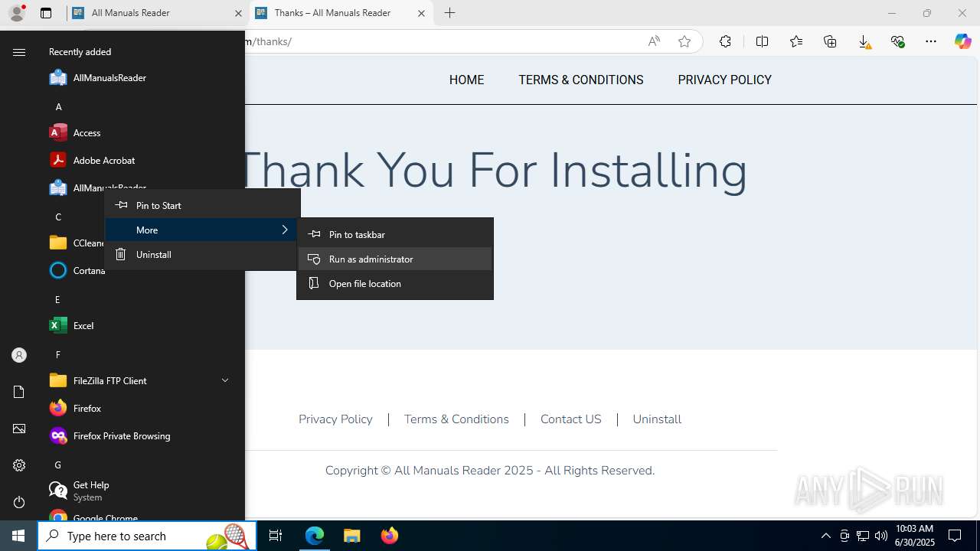This screenshot has width=980, height=551.
Task: Open the network icon in system tray
Action: tap(863, 536)
